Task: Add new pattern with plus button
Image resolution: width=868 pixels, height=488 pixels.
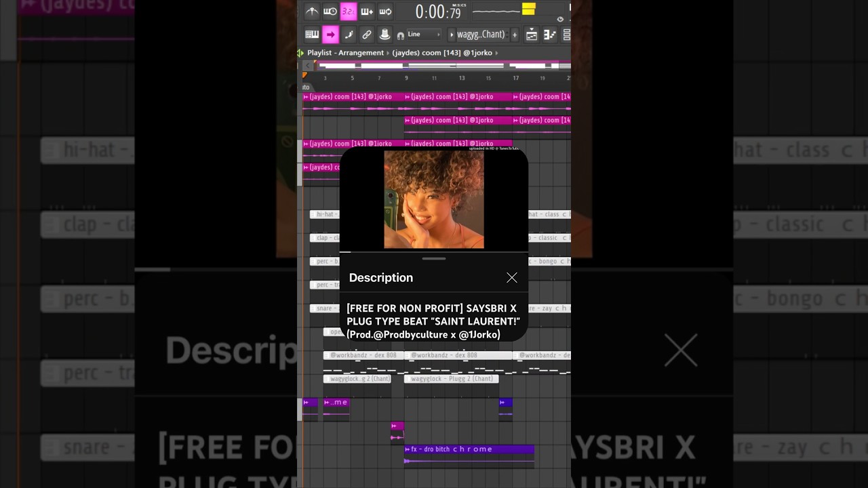Action: pyautogui.click(x=515, y=35)
